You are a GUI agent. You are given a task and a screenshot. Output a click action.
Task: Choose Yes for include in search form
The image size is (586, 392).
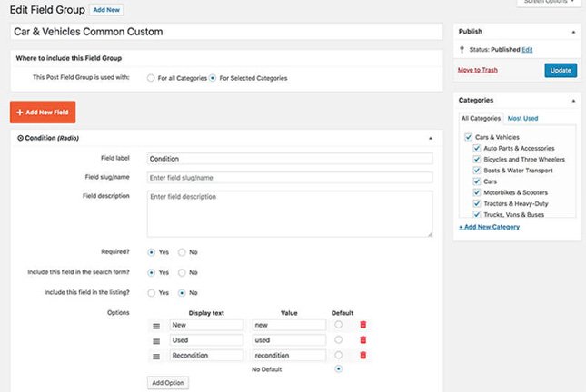151,272
